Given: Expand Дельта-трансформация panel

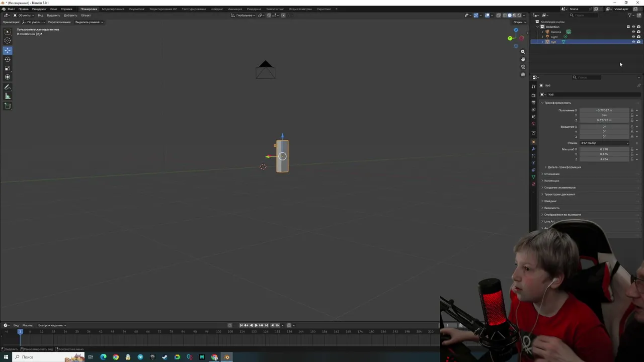Looking at the screenshot, I should click(563, 167).
